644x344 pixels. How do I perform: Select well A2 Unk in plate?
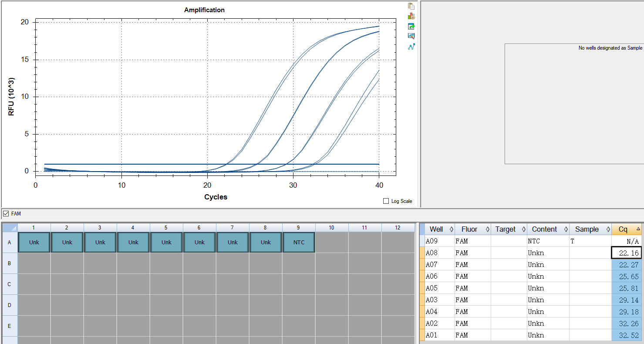[x=67, y=243]
